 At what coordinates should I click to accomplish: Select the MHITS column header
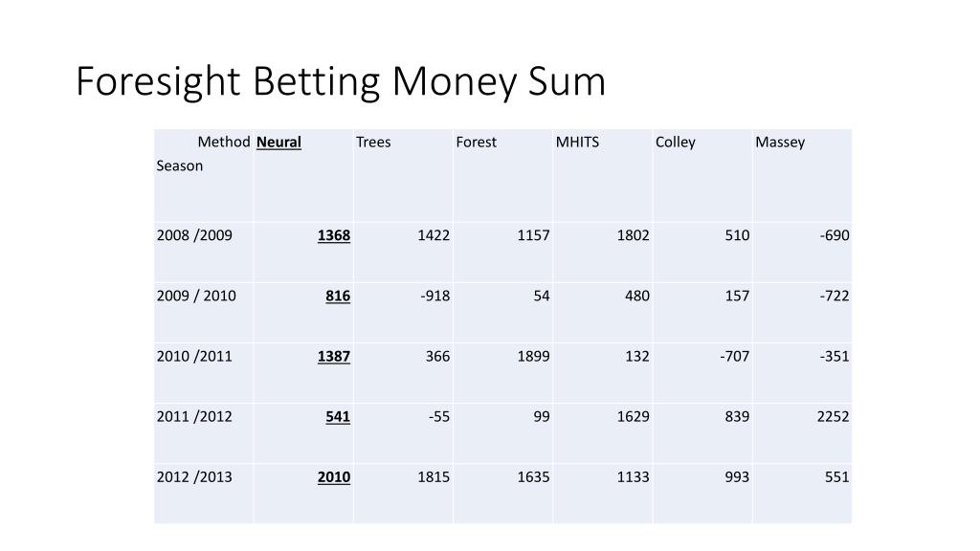coord(577,143)
